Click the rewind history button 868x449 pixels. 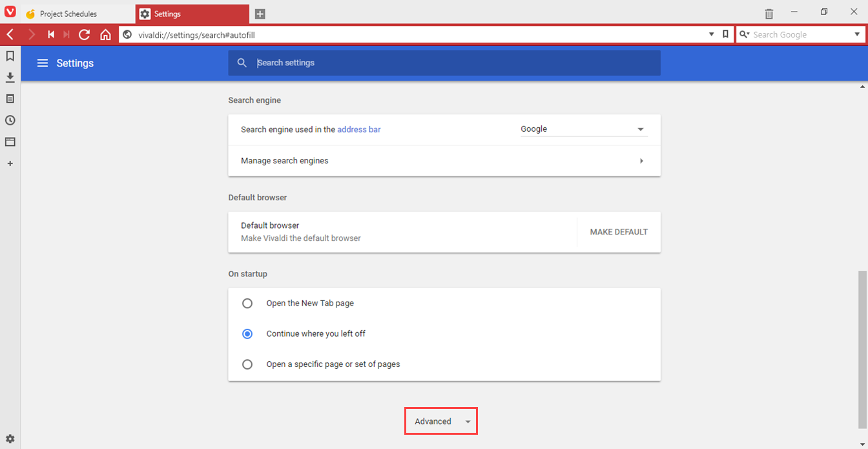pyautogui.click(x=51, y=35)
